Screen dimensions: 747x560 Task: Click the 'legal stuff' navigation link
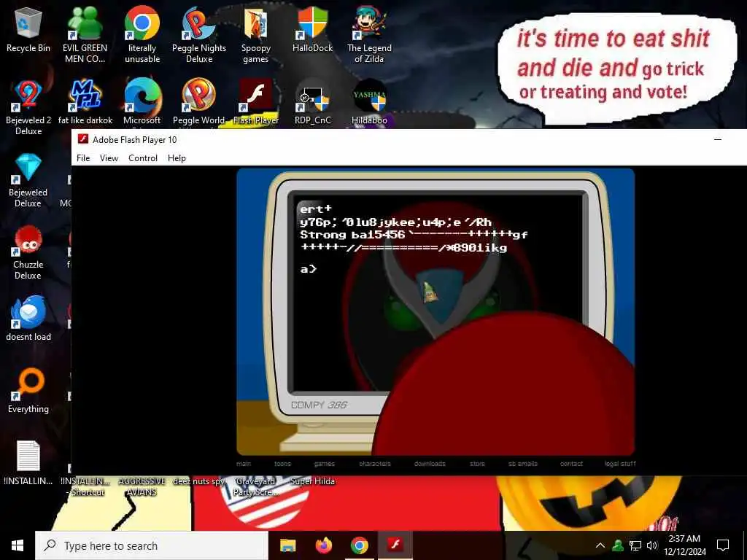[620, 463]
